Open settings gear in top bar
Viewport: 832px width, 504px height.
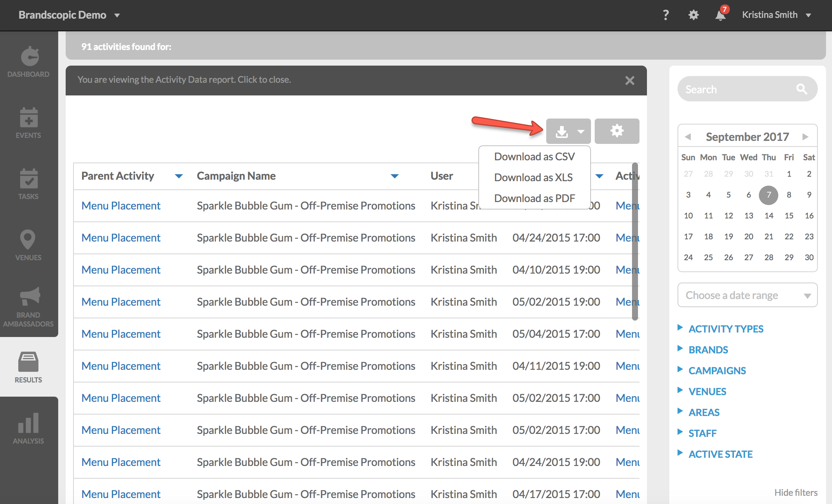693,15
